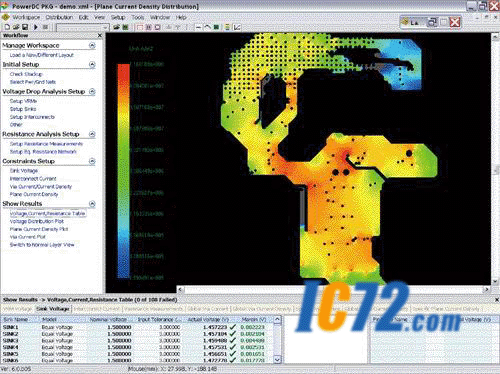Click the last toolbar icon with diagonal arrow
Viewport: 500px width, 374px height.
pyautogui.click(x=237, y=27)
